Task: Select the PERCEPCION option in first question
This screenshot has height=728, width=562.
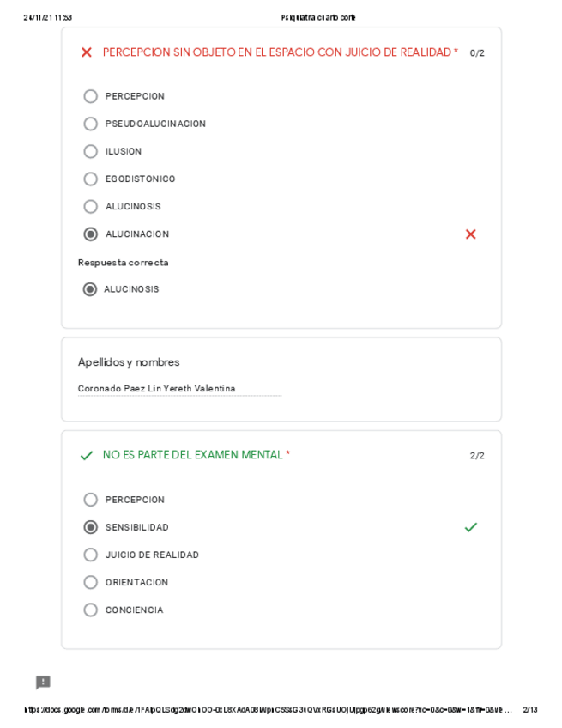Action: click(91, 96)
